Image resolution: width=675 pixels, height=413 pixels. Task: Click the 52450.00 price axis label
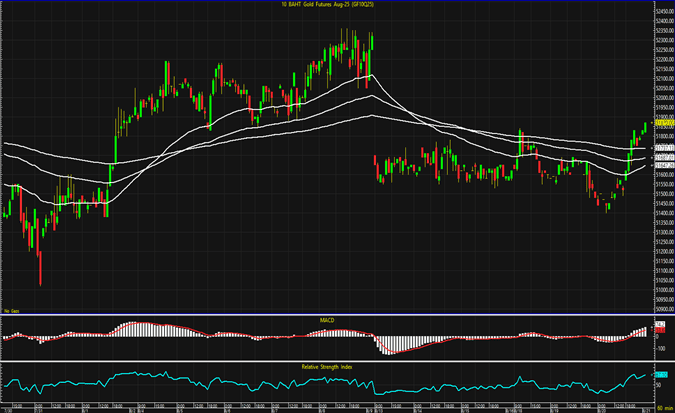(662, 13)
